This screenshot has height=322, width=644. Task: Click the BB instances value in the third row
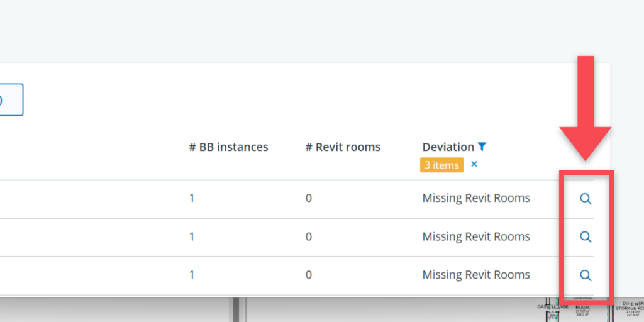(192, 275)
